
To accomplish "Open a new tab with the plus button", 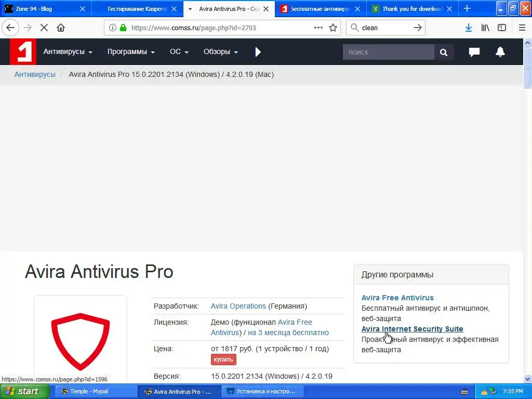I will coord(467,8).
